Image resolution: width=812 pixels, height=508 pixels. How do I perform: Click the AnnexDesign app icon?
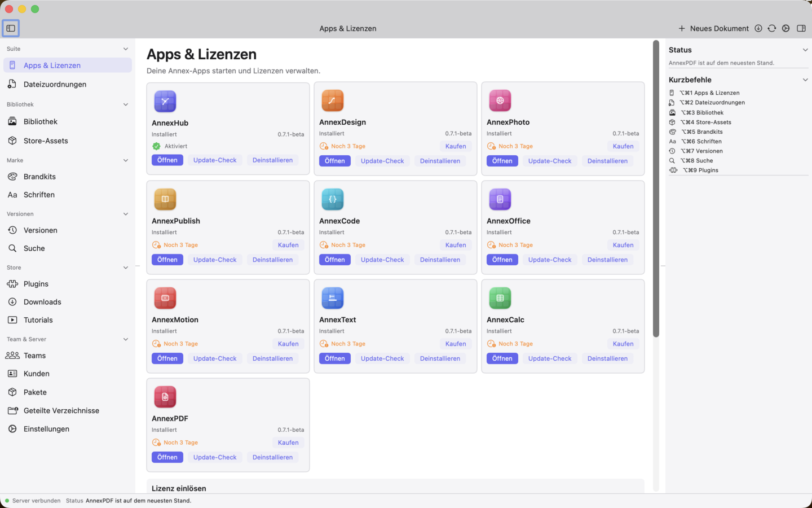click(x=333, y=100)
